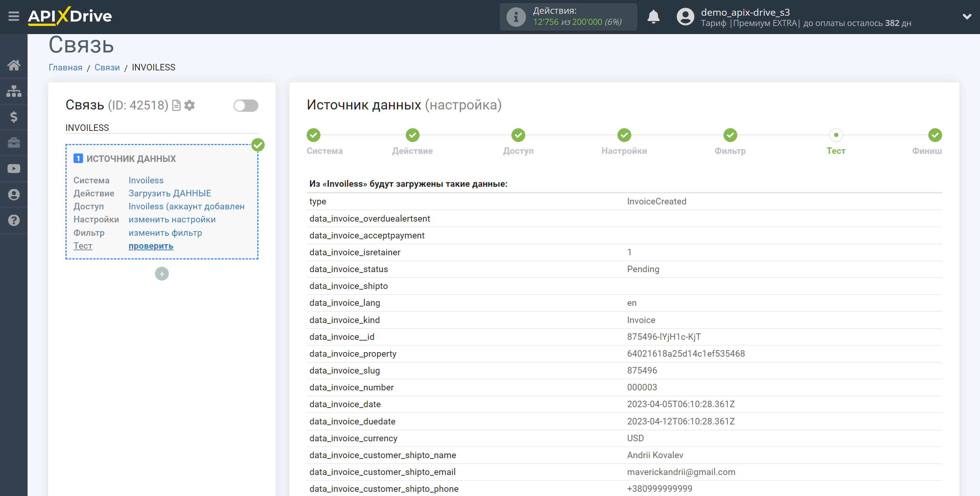
Task: Click the Invoice kind value
Action: (641, 320)
